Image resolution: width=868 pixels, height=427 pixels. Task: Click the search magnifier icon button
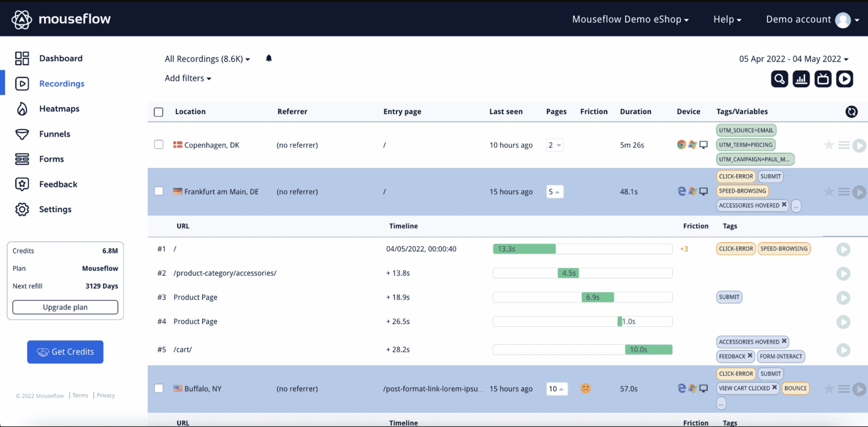[779, 79]
